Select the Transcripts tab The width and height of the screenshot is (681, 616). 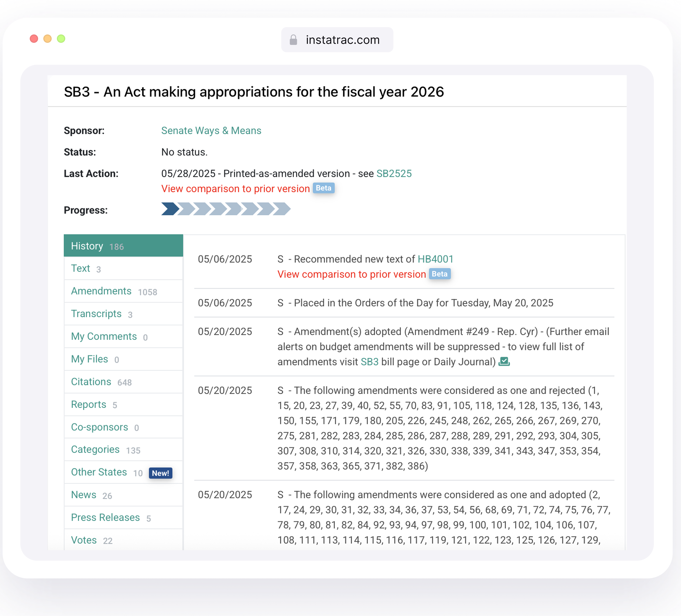(123, 313)
